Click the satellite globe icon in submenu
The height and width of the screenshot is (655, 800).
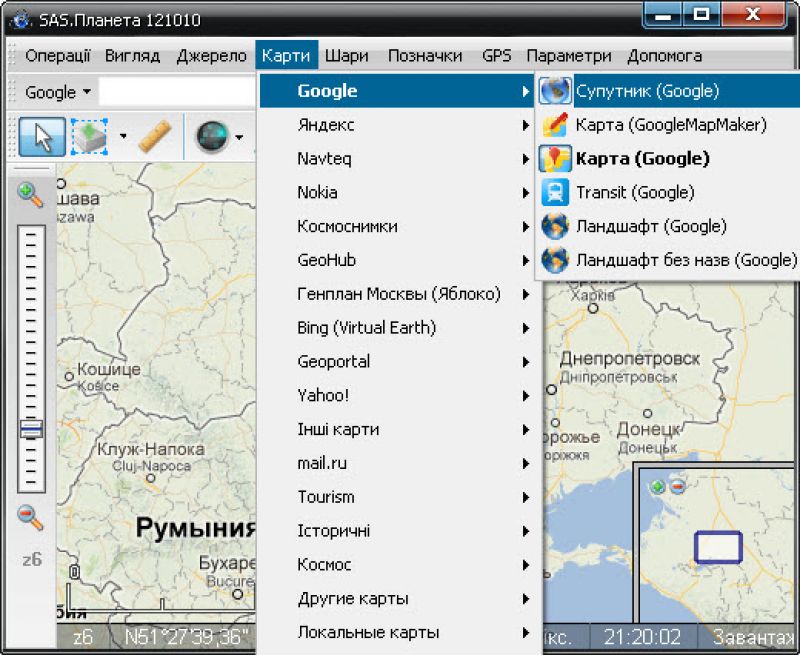coord(555,91)
